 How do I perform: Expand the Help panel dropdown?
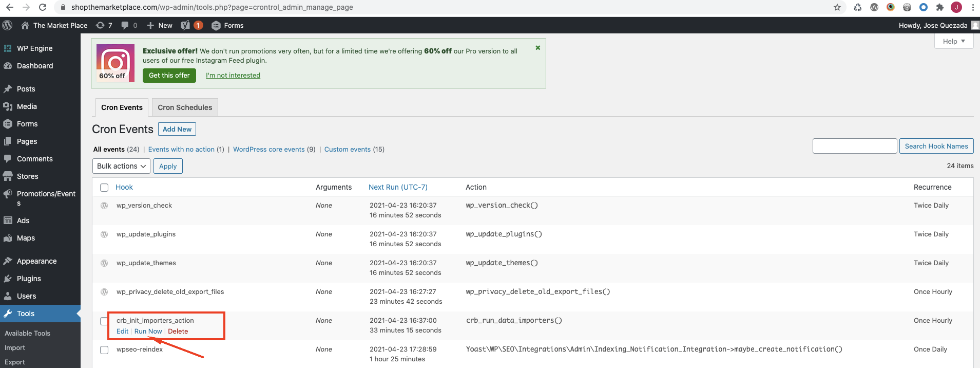click(953, 41)
